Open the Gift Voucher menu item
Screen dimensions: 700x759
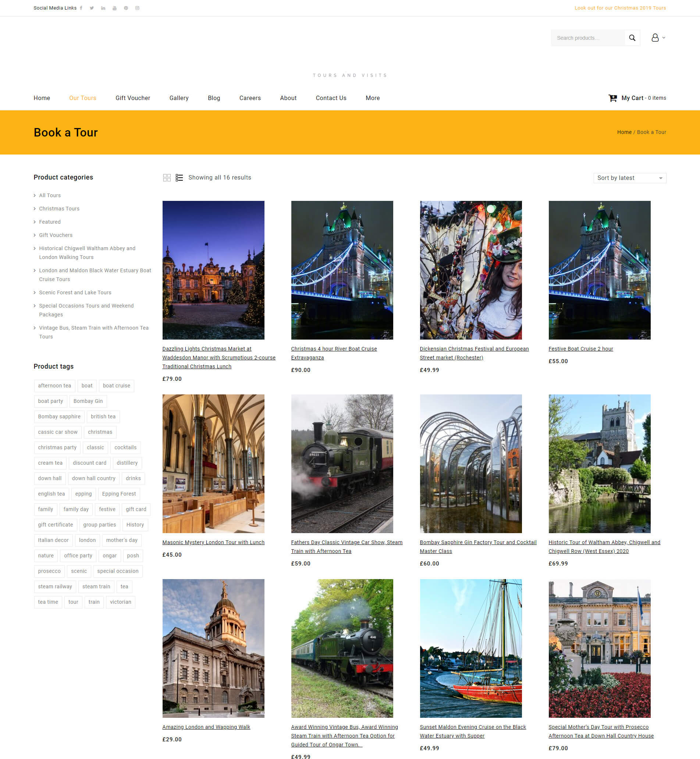(x=132, y=98)
